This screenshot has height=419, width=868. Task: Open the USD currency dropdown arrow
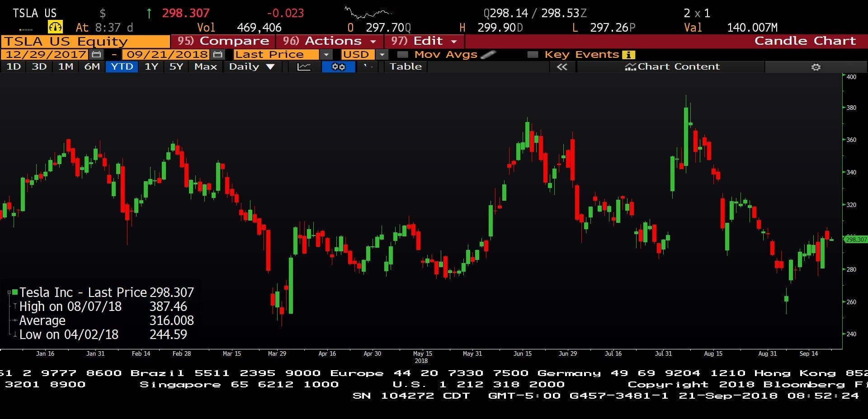coord(382,55)
